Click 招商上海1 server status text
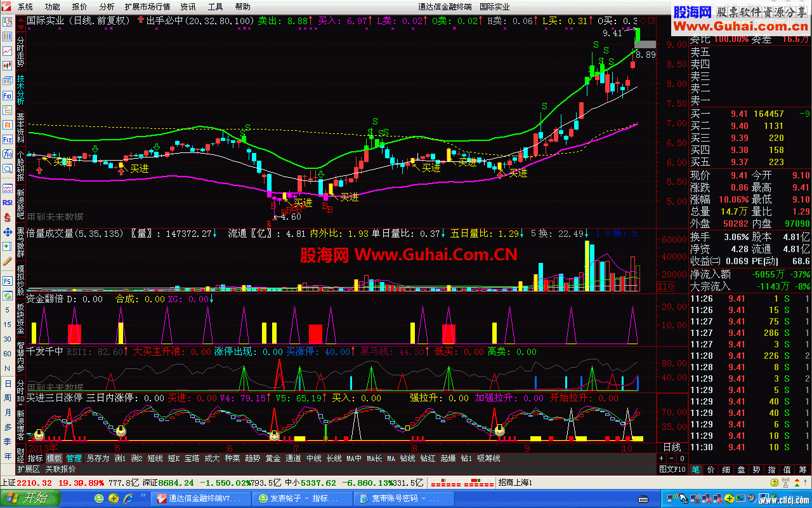 (516, 483)
